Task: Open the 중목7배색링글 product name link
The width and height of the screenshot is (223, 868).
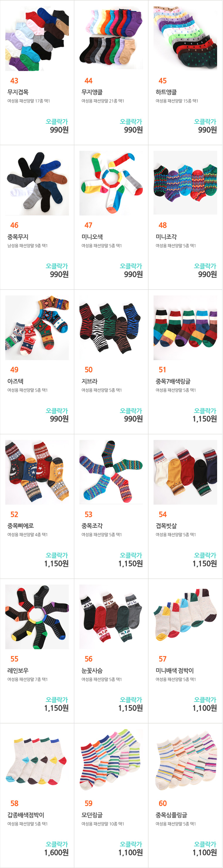Action: [x=173, y=382]
